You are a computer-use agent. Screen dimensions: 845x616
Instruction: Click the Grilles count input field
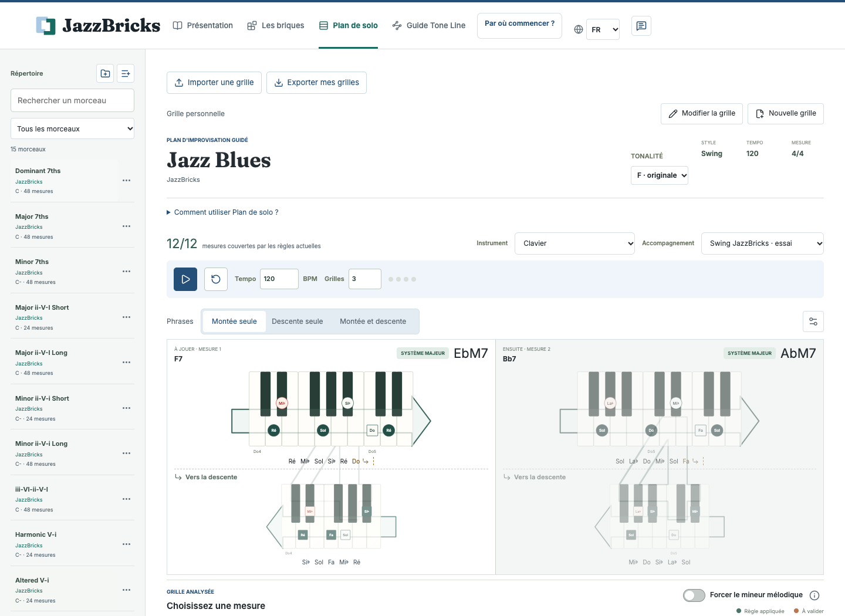point(365,279)
